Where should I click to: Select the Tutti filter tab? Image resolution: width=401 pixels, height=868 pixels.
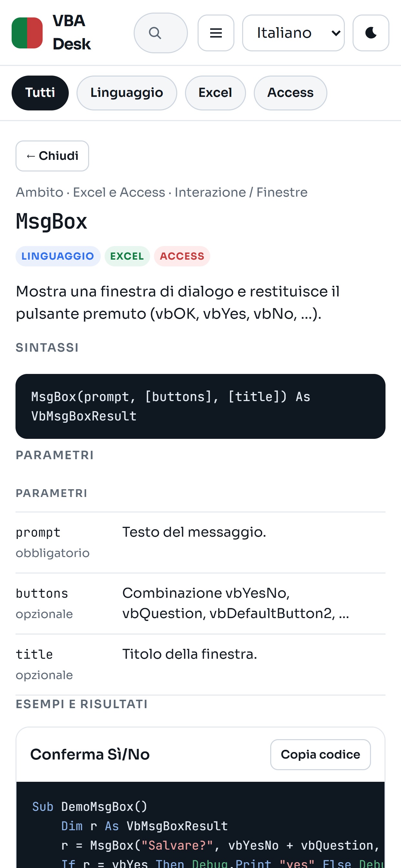tap(40, 93)
